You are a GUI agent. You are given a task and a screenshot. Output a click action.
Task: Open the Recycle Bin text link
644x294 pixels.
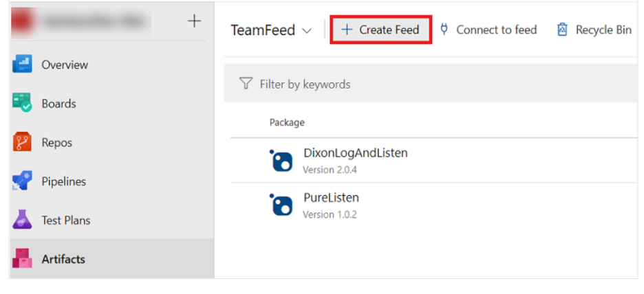coord(603,30)
